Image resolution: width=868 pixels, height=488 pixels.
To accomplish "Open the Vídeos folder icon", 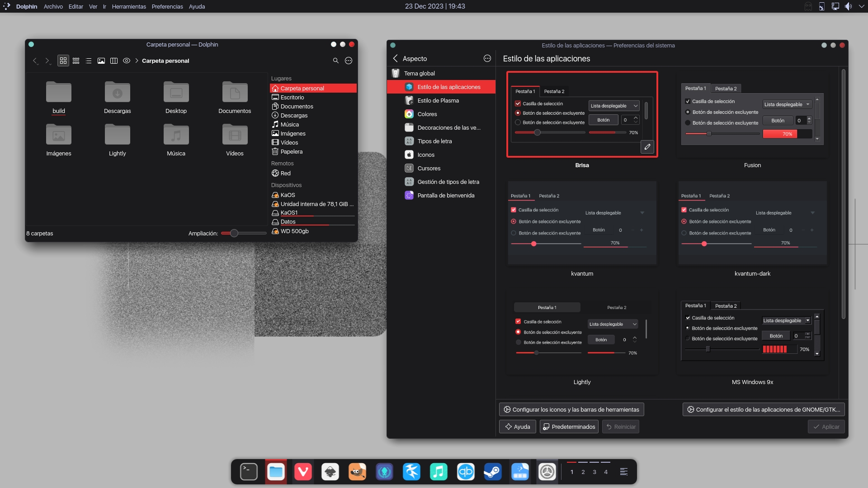I will (x=235, y=135).
